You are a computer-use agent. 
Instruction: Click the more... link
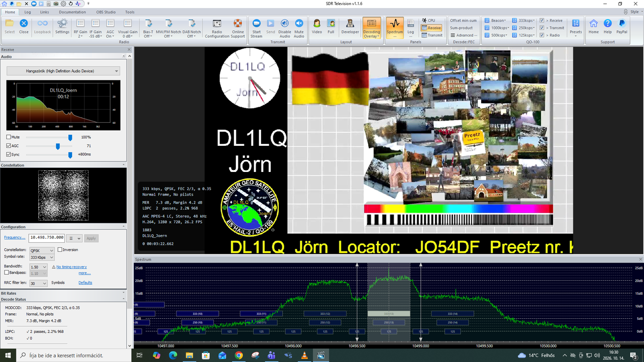(x=85, y=273)
